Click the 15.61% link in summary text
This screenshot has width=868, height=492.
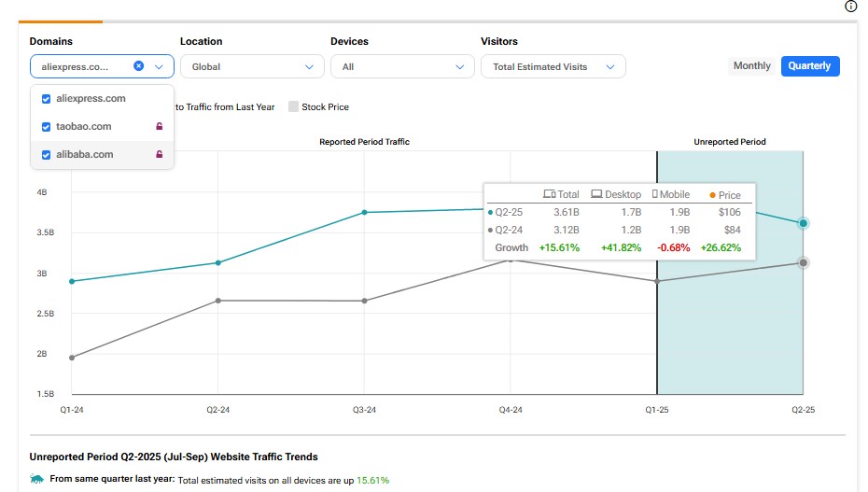pyautogui.click(x=372, y=480)
